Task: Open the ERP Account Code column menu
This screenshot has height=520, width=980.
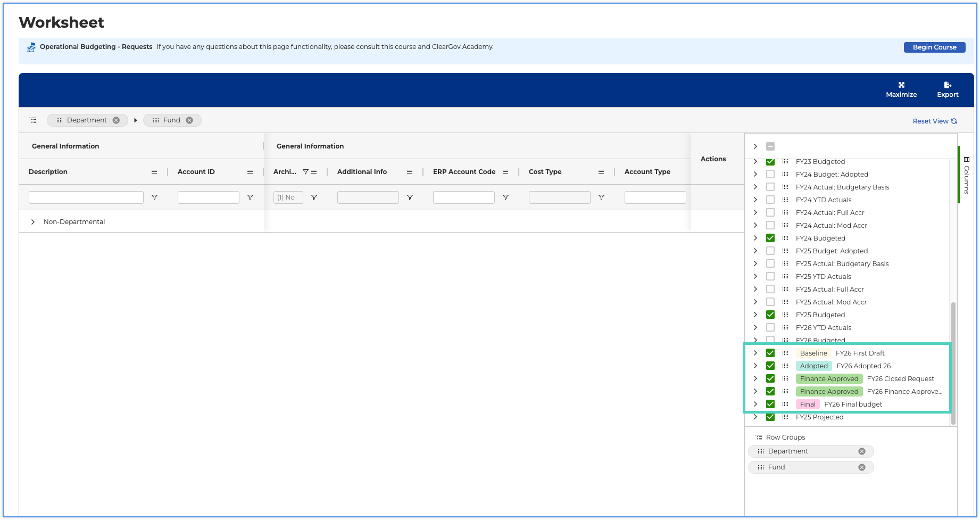Action: pyautogui.click(x=505, y=172)
